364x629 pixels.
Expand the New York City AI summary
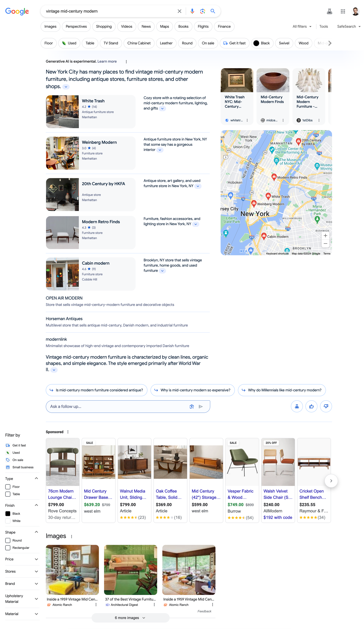(66, 87)
